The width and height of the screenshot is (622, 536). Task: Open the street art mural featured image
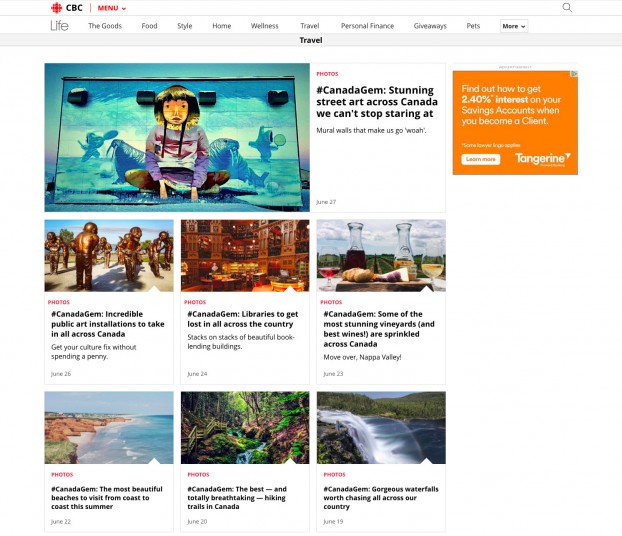click(177, 137)
